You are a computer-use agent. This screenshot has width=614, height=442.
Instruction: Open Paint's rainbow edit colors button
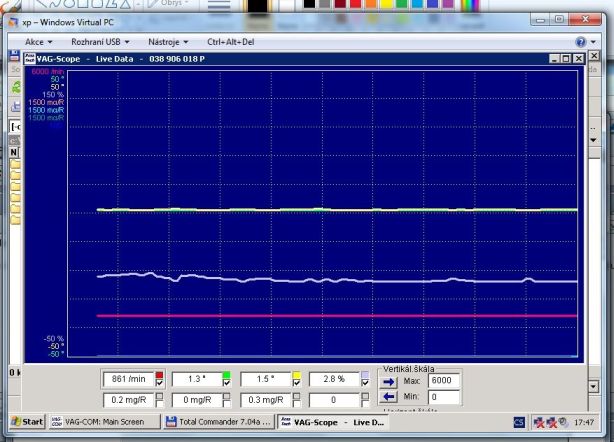[x=470, y=5]
